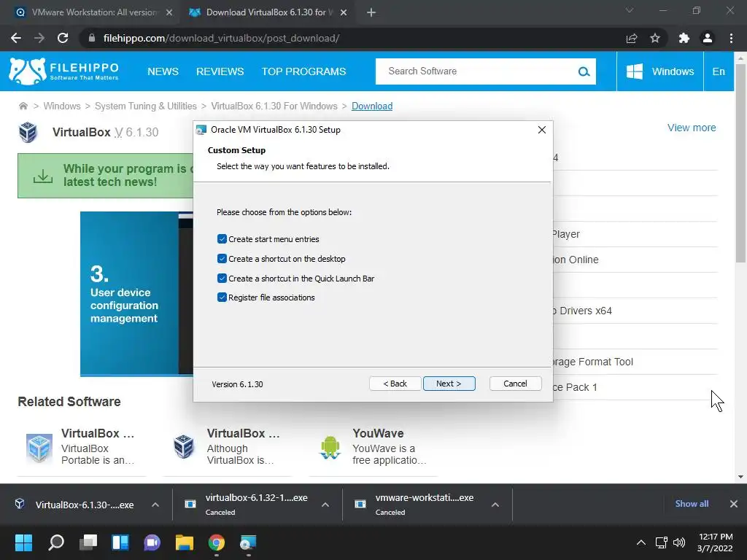747x560 pixels.
Task: Go back with the Back button
Action: click(x=395, y=384)
